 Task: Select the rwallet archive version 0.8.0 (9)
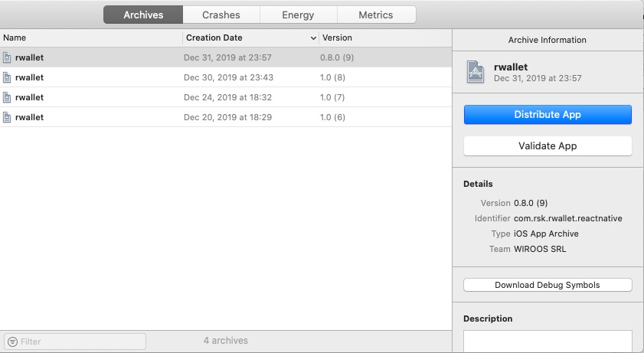(x=225, y=57)
